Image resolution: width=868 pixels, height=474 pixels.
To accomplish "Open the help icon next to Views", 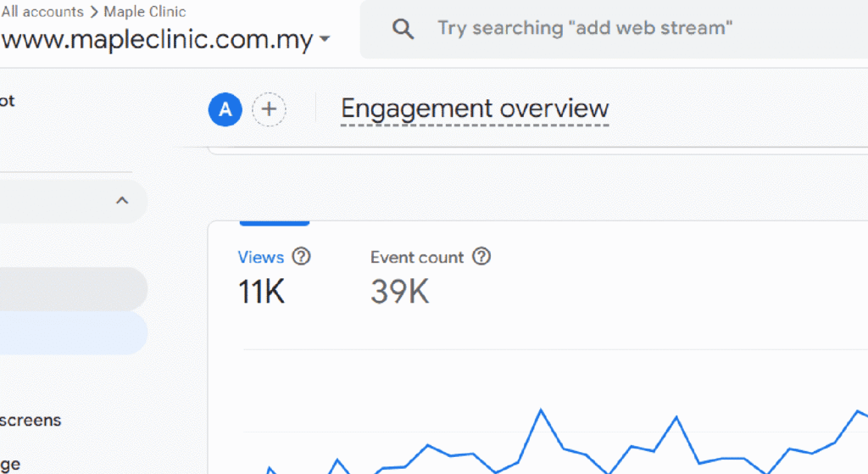I will pyautogui.click(x=301, y=256).
